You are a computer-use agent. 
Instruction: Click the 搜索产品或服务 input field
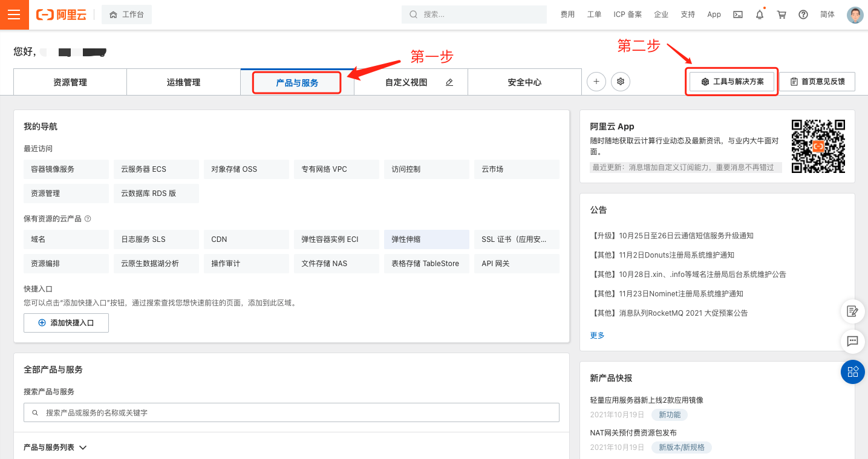click(292, 412)
